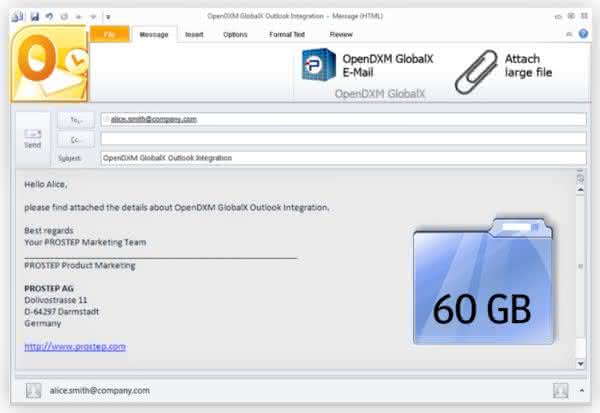This screenshot has width=600, height=413.
Task: Open the File tab
Action: tap(110, 34)
